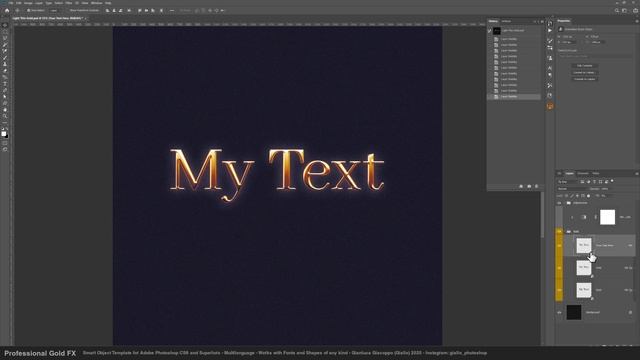Toggle the history brush source beside snapshot
The width and height of the screenshot is (640, 360).
click(x=489, y=31)
